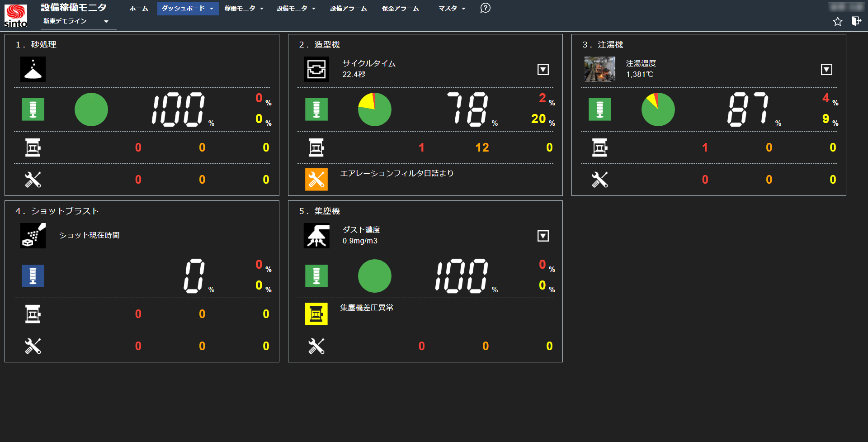Click the 1,381℃ pouring temperature value

[x=640, y=74]
